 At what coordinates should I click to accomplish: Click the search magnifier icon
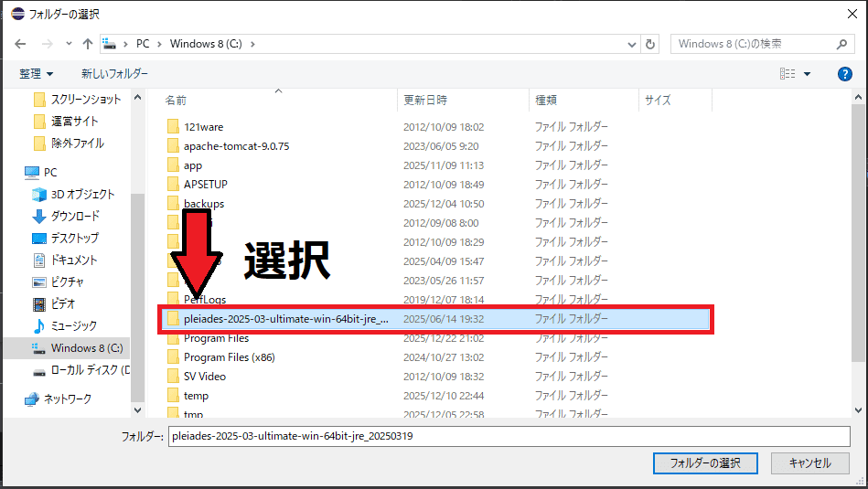point(842,44)
